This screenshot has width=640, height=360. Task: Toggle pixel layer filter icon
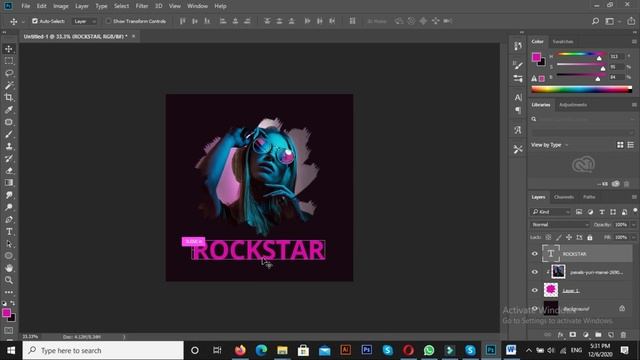point(579,212)
